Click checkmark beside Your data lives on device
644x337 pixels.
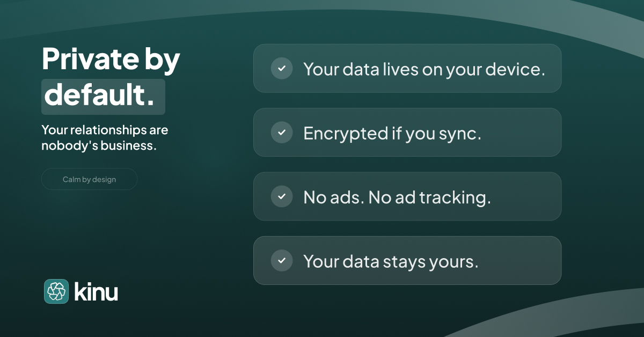click(x=282, y=69)
